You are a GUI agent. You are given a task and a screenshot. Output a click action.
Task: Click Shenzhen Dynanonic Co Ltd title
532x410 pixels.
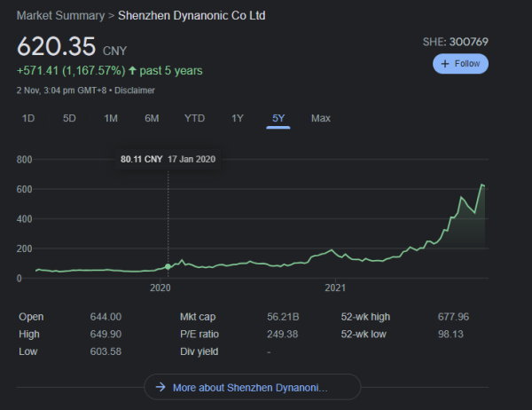(x=192, y=16)
